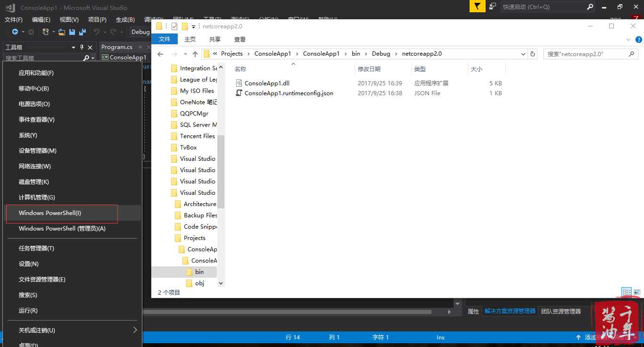The width and height of the screenshot is (644, 347).
Task: Open Explorer help question mark icon
Action: (638, 40)
